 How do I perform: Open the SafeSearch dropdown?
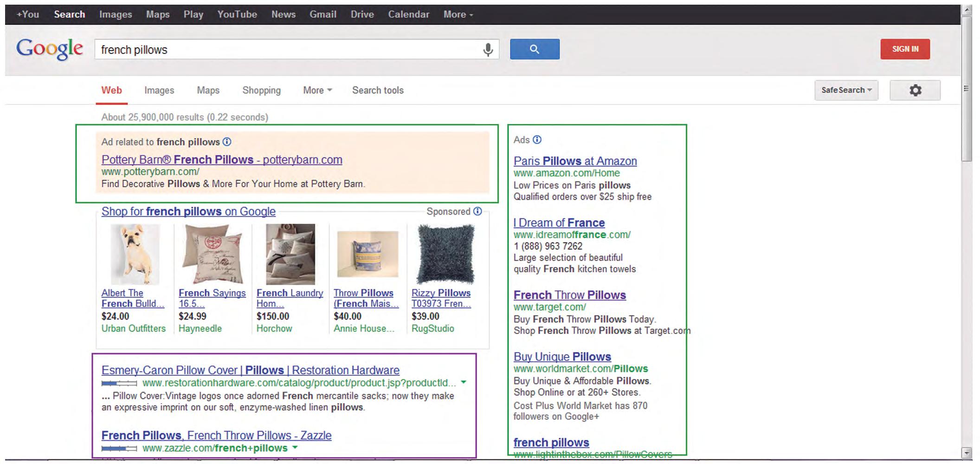pos(846,90)
